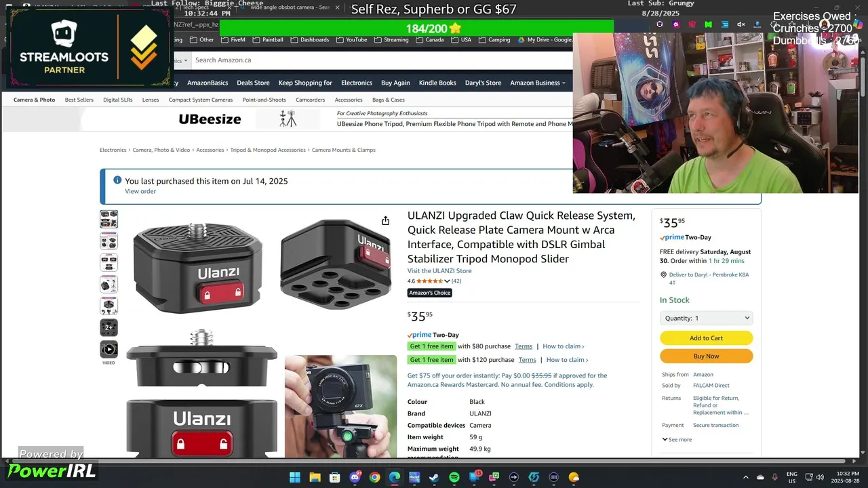Click the View order link

point(140,191)
